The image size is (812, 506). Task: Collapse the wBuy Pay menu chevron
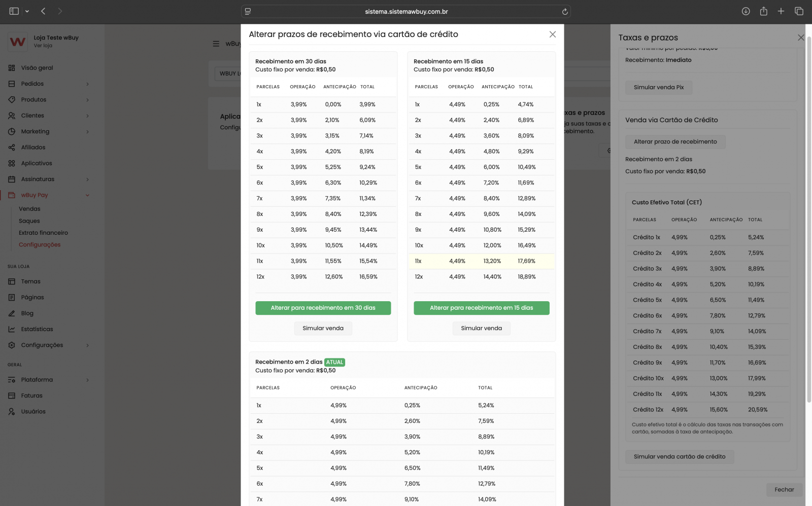click(x=87, y=195)
